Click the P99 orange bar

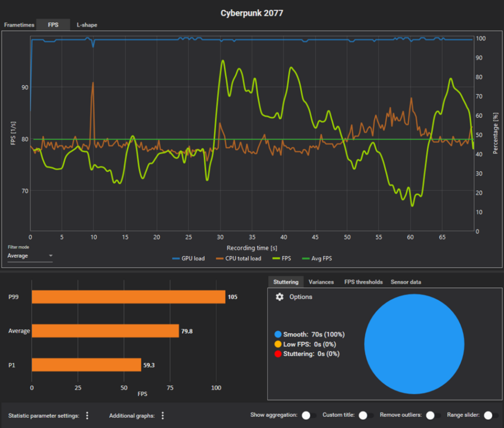point(129,297)
